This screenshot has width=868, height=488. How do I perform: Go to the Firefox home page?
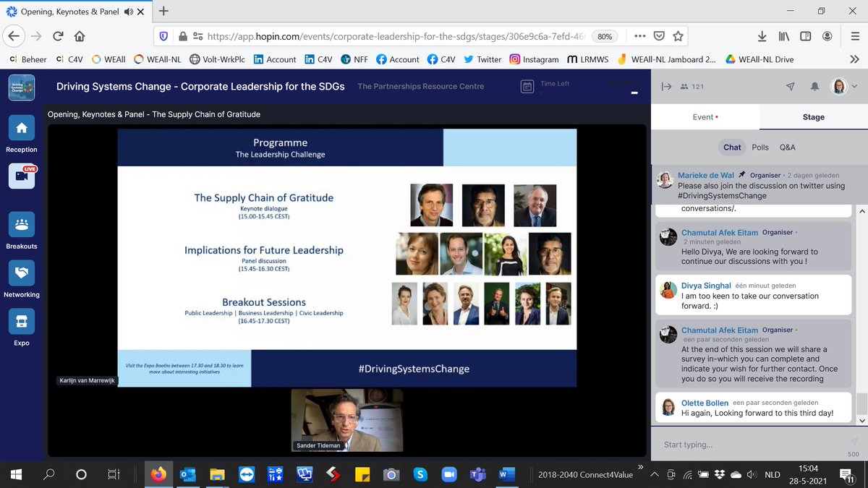tap(80, 36)
